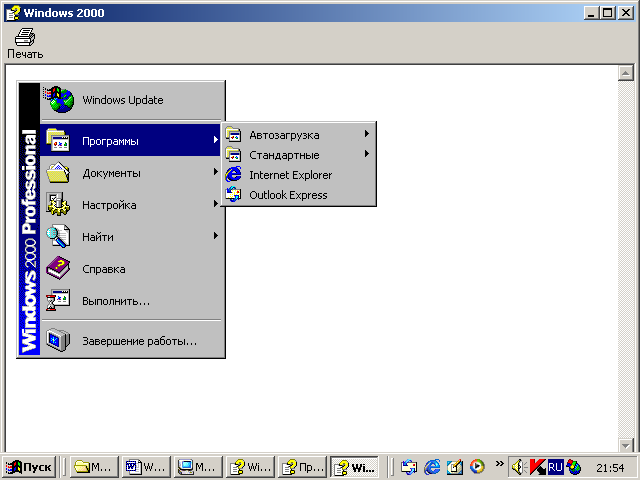Expand hidden Quick Launch items chevron
Screen dimensions: 640x480
point(499,463)
